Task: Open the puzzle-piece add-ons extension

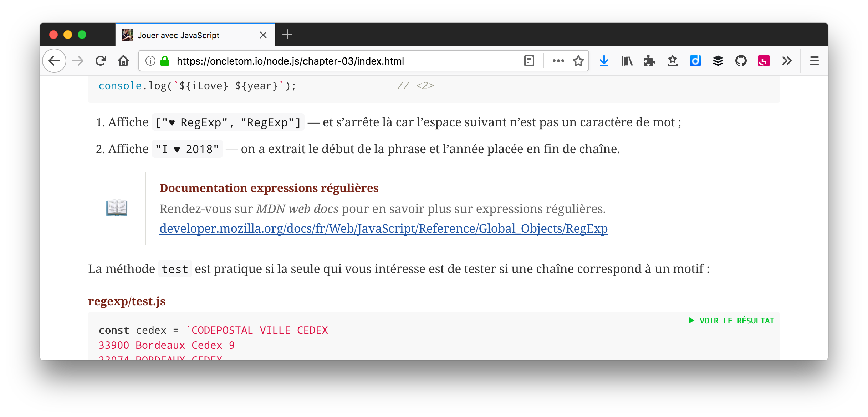Action: click(x=649, y=61)
